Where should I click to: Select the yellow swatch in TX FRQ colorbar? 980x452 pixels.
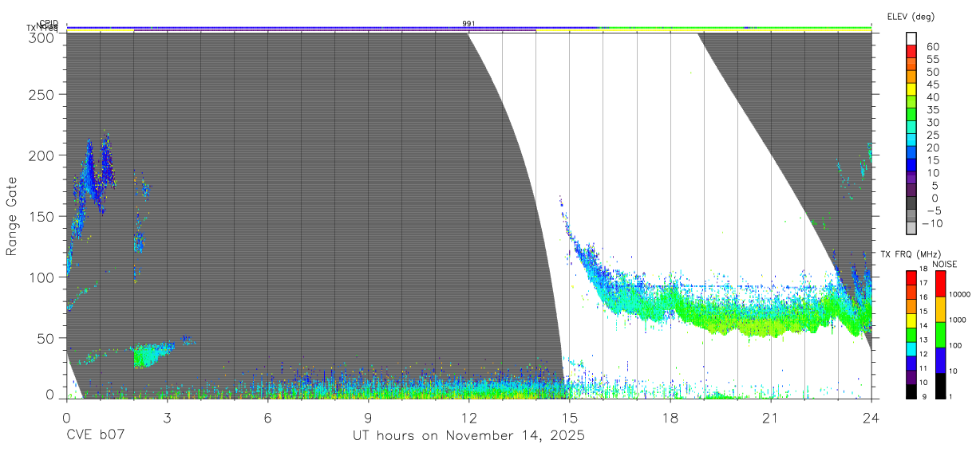911,320
